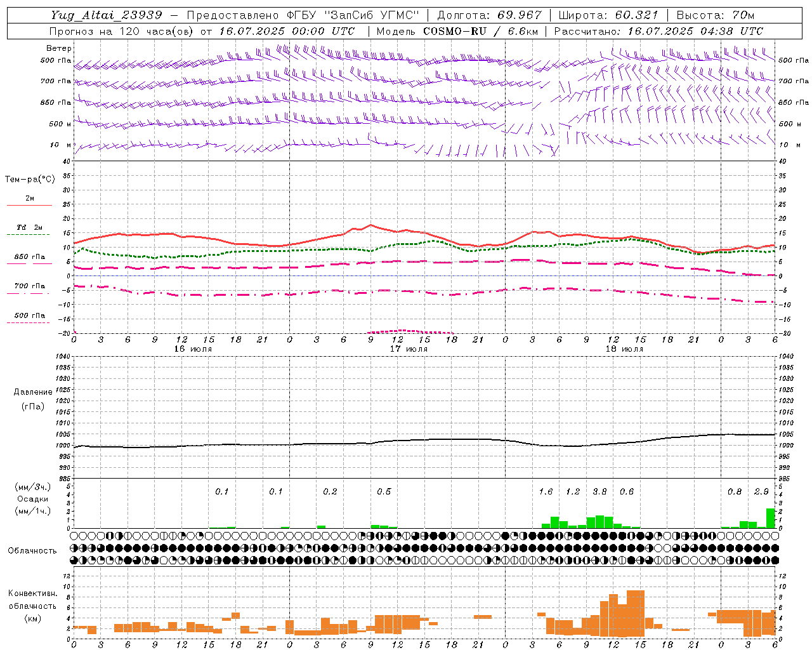Click the 2.9 precipitation amount value
The image size is (812, 650).
click(761, 491)
